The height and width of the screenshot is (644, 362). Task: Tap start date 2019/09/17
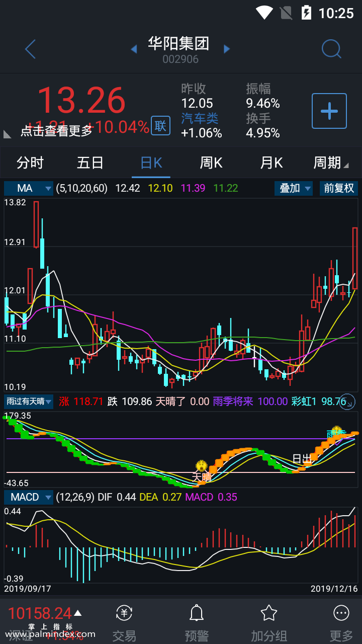(x=28, y=588)
